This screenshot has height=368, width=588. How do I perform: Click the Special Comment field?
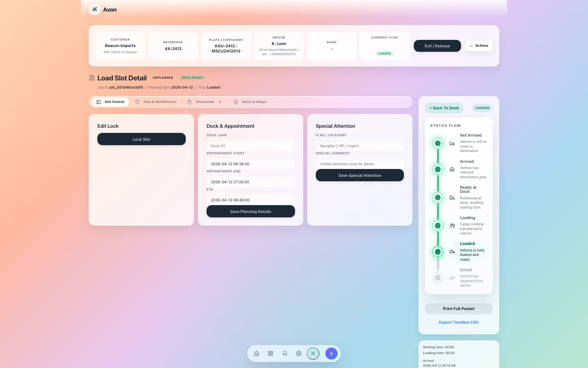(360, 164)
